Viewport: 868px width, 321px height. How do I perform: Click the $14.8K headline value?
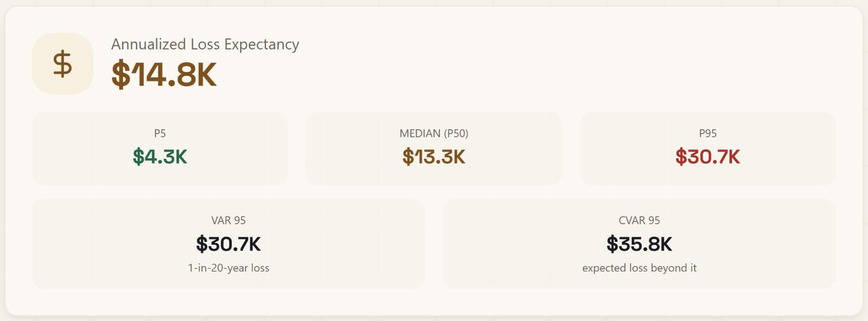(164, 75)
